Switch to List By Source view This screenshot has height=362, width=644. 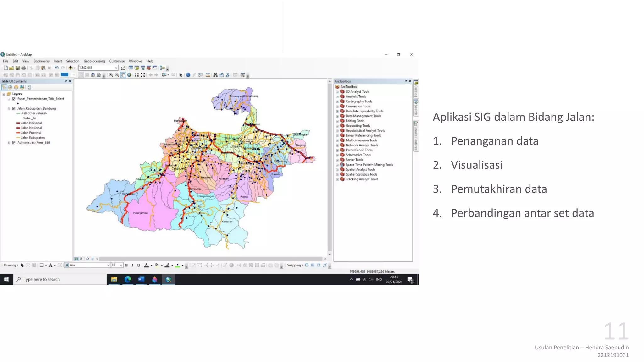10,87
